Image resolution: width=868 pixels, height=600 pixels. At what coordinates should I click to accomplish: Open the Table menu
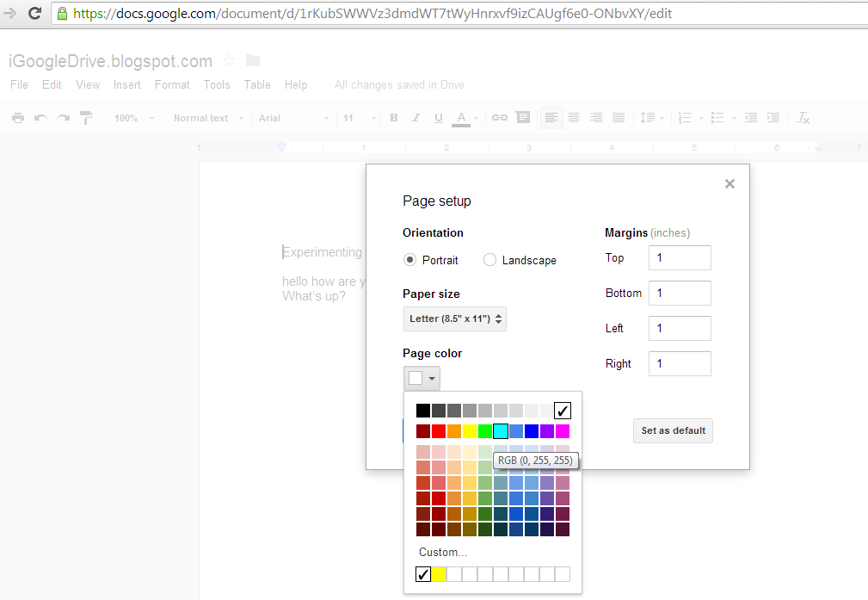(x=257, y=84)
